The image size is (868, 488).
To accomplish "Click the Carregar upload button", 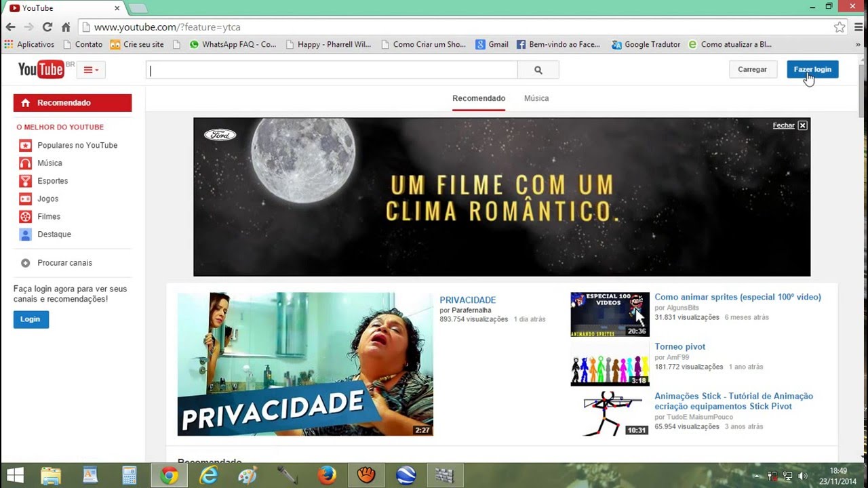I will coord(752,69).
